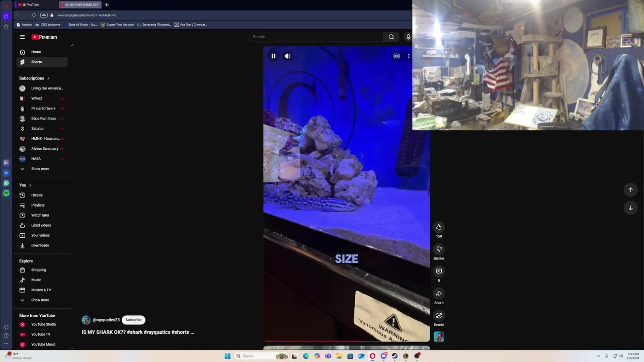Open @rayquatics23 channel name
Screen dimensions: 644x362
pyautogui.click(x=106, y=320)
